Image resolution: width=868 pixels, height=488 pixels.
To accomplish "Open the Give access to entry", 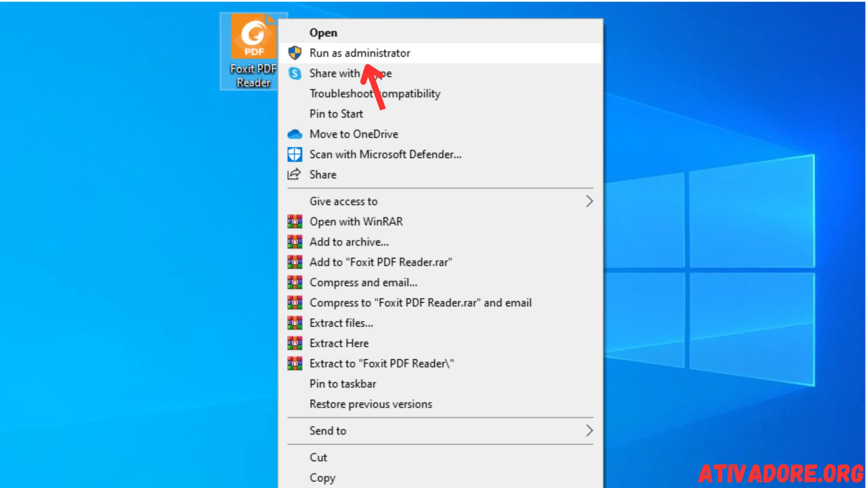I will 440,201.
